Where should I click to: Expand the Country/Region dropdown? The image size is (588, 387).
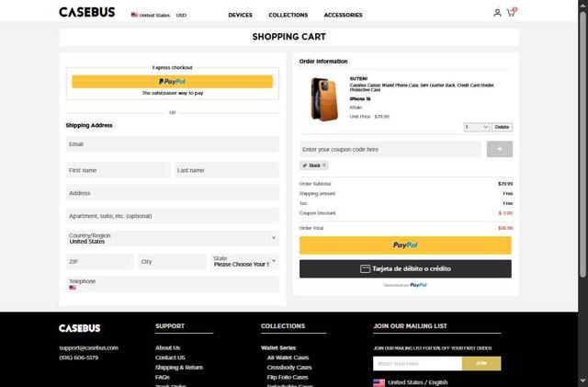click(173, 238)
